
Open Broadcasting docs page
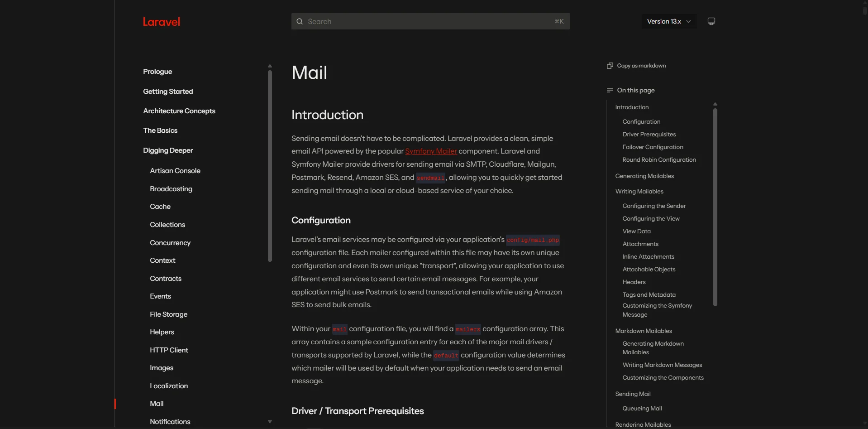[171, 189]
